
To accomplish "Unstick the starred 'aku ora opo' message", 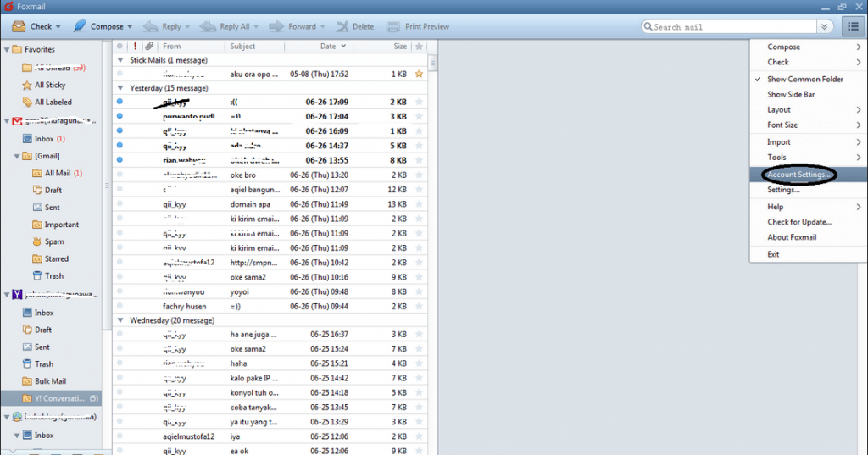I will pyautogui.click(x=419, y=75).
